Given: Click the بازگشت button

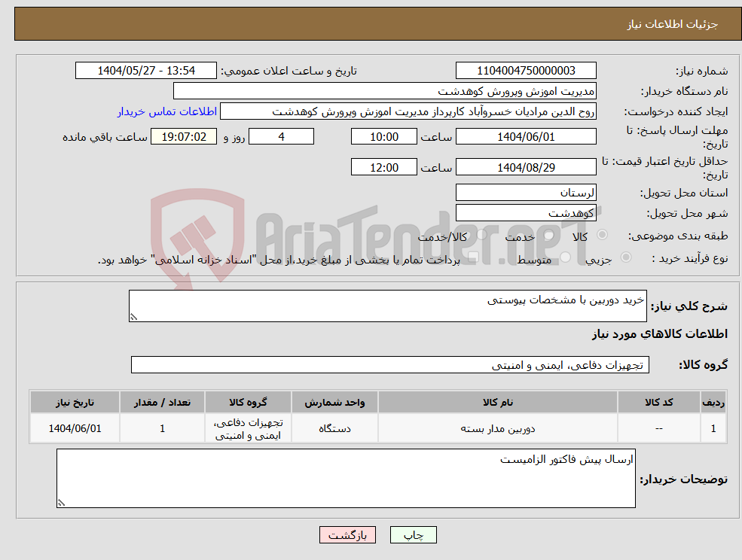Looking at the screenshot, I should point(347,534).
